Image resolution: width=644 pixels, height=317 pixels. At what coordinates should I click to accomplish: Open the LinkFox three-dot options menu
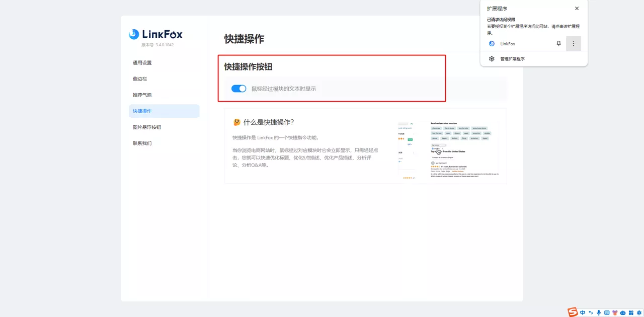coord(574,43)
